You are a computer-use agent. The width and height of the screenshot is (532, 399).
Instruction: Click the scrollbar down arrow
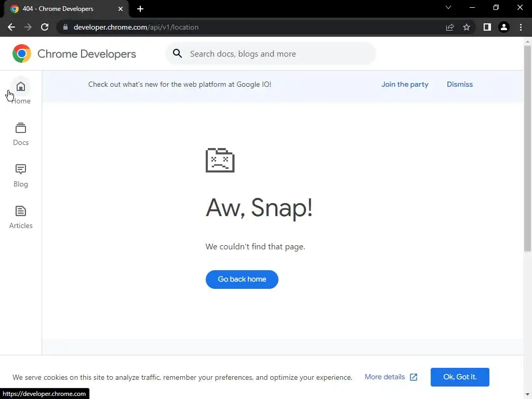coord(527,395)
